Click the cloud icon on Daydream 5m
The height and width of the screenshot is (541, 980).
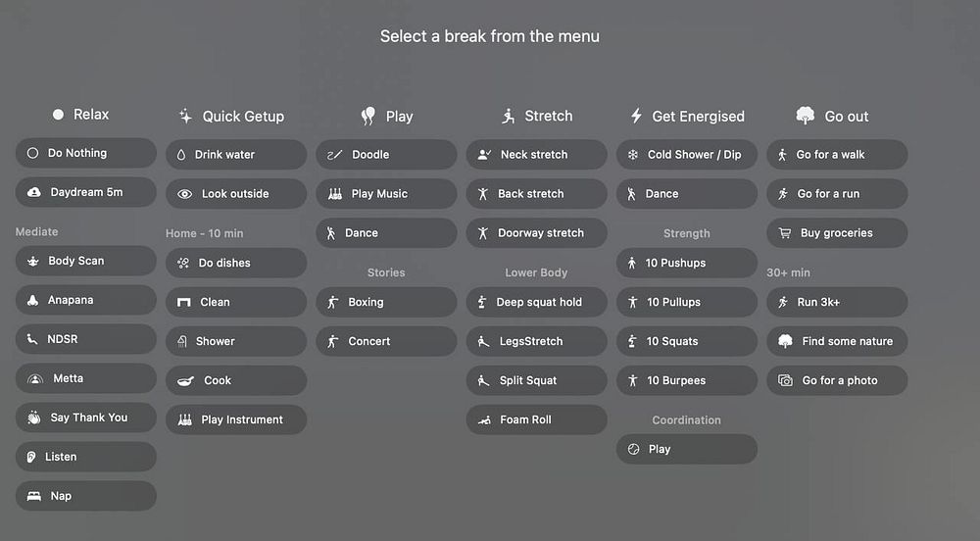tap(34, 192)
